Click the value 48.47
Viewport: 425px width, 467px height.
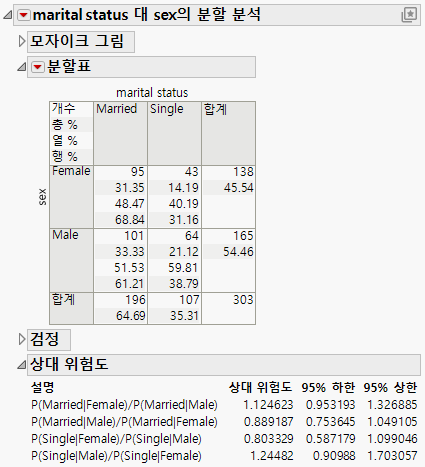129,204
